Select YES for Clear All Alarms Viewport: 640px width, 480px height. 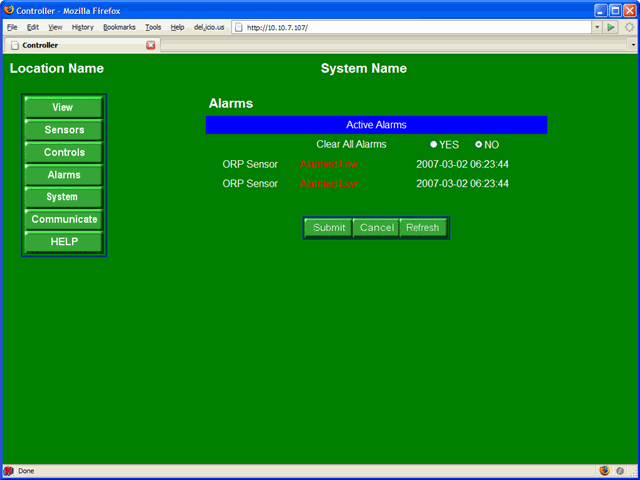pos(434,145)
